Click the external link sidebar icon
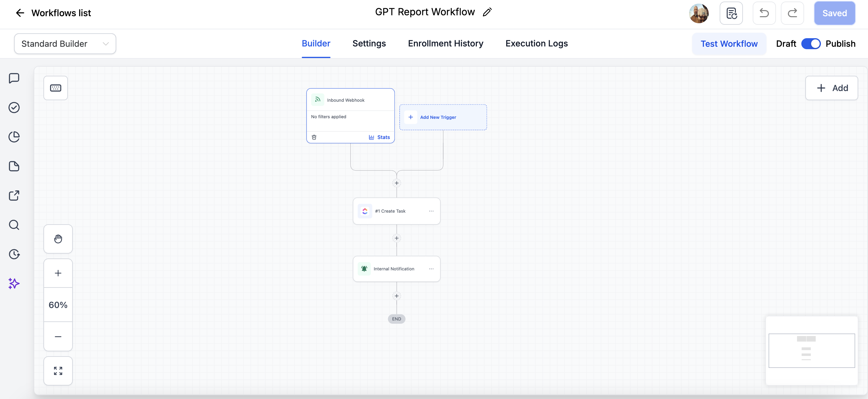 (x=14, y=195)
